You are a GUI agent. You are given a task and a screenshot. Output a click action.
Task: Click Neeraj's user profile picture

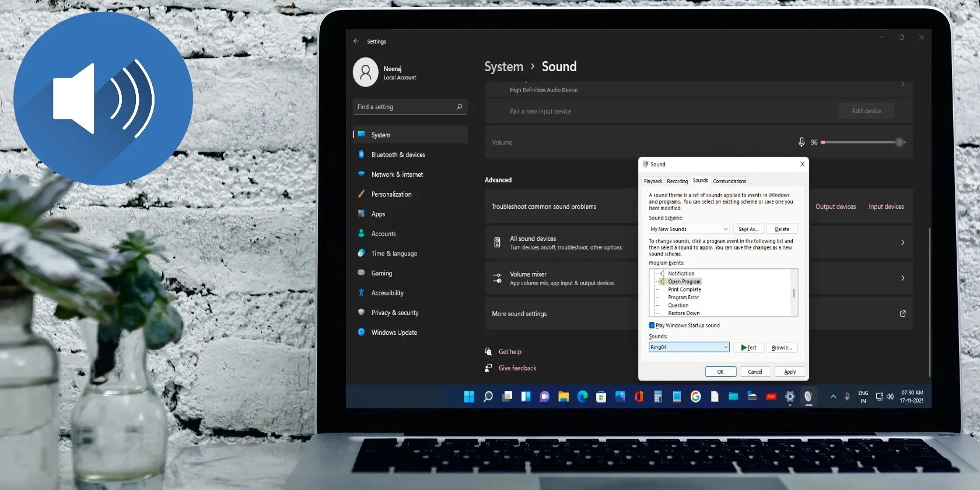pyautogui.click(x=366, y=72)
